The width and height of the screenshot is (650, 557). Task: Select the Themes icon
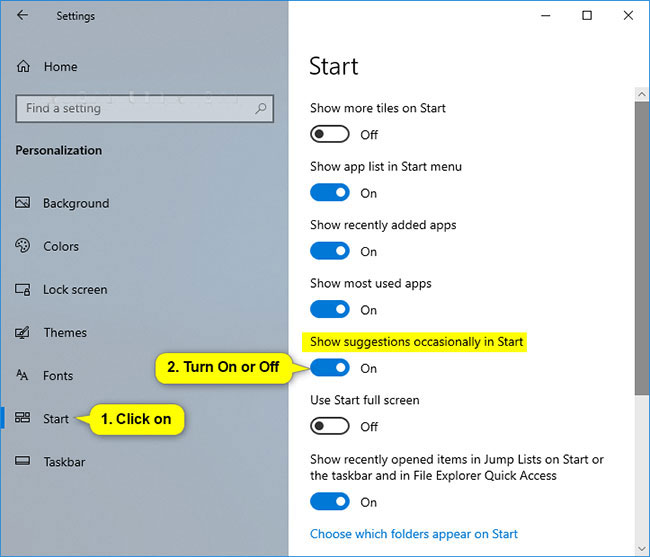[22, 332]
